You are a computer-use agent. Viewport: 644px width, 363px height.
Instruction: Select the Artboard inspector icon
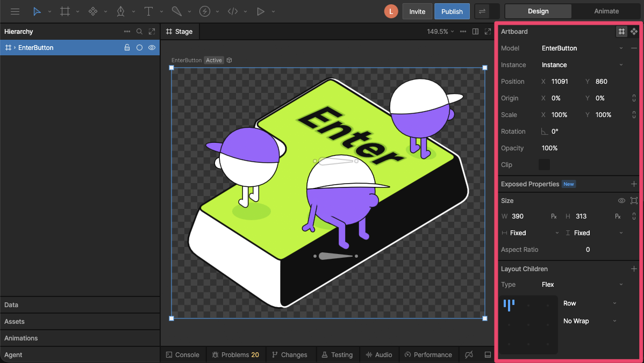pos(621,32)
